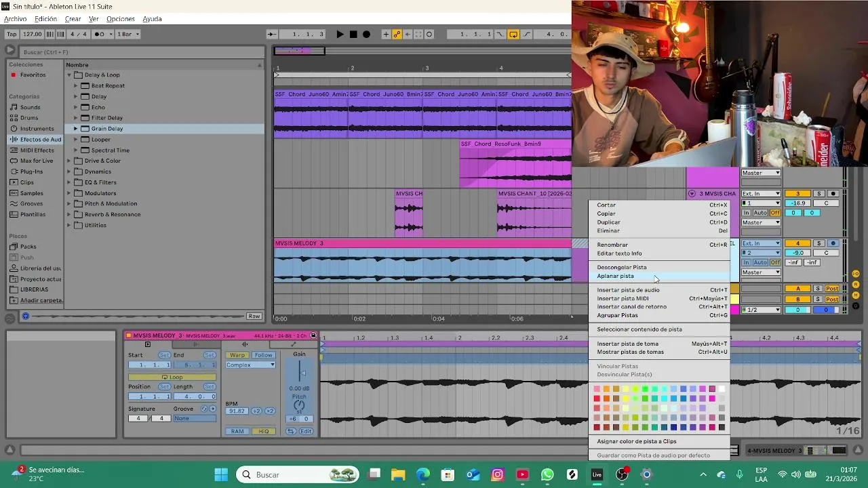Image resolution: width=868 pixels, height=488 pixels.
Task: Open the Archivo menu
Action: 15,19
